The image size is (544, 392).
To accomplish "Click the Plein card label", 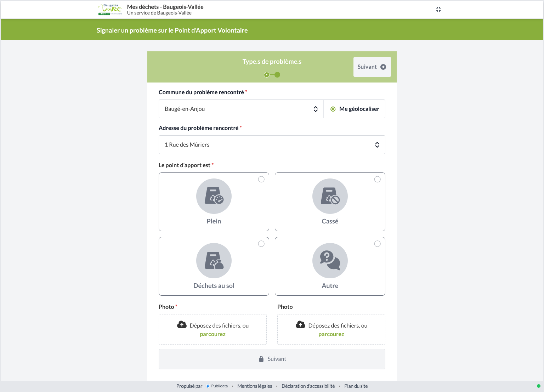I will pos(214,221).
